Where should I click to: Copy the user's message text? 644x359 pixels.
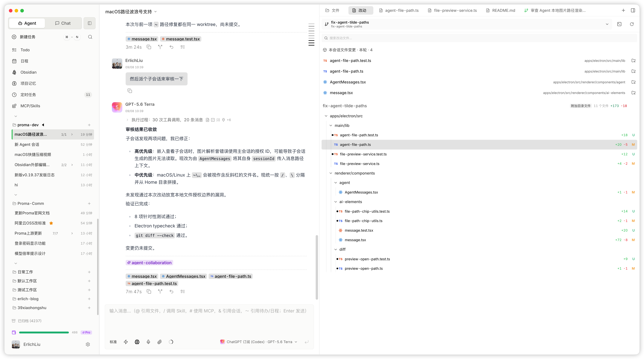(x=129, y=91)
